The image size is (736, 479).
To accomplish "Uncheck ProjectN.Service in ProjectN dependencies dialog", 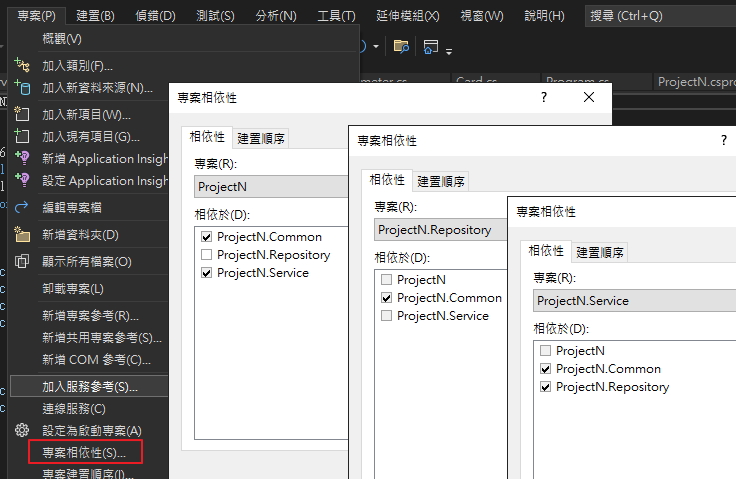I will [x=206, y=273].
